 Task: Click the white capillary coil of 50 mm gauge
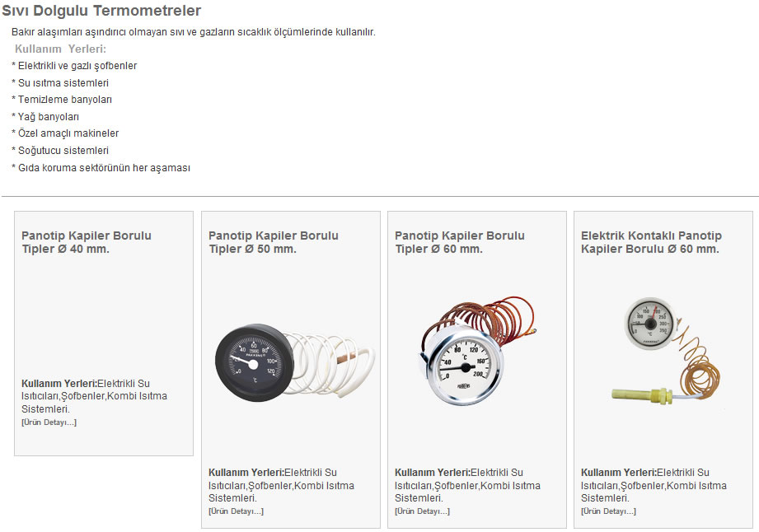pyautogui.click(x=334, y=362)
